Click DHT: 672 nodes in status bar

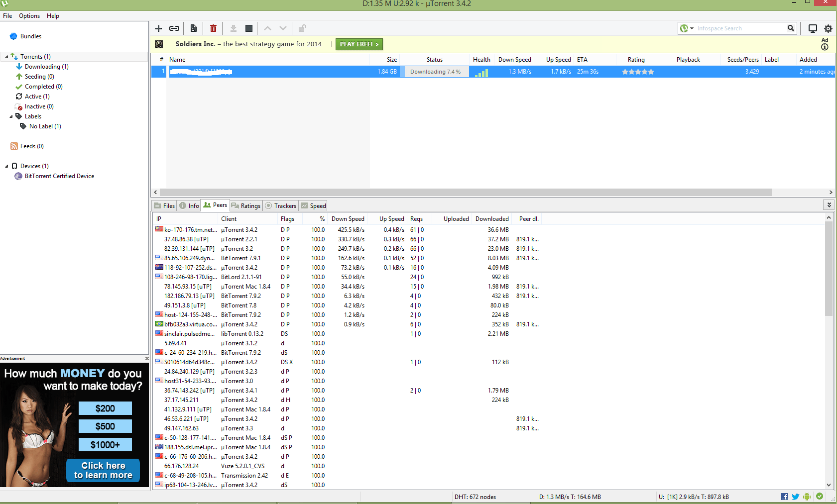(x=475, y=497)
